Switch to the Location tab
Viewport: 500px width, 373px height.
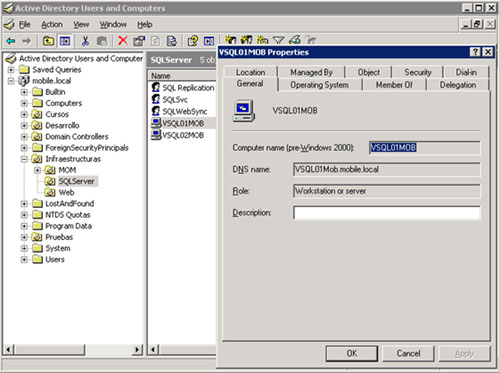(251, 72)
